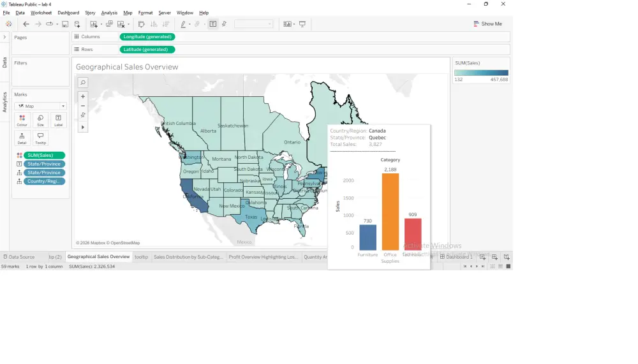Screen dimensions: 638x364
Task: Zoom out on the map with minus
Action: (83, 106)
